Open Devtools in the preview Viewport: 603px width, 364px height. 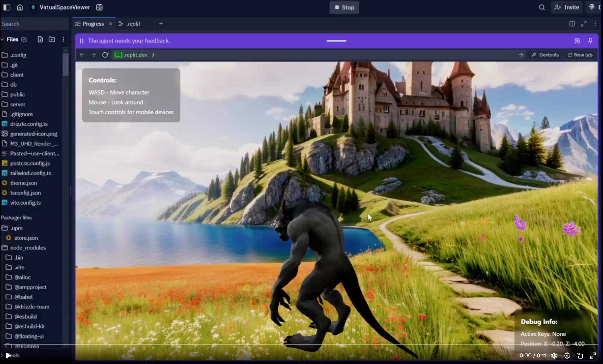pos(546,55)
